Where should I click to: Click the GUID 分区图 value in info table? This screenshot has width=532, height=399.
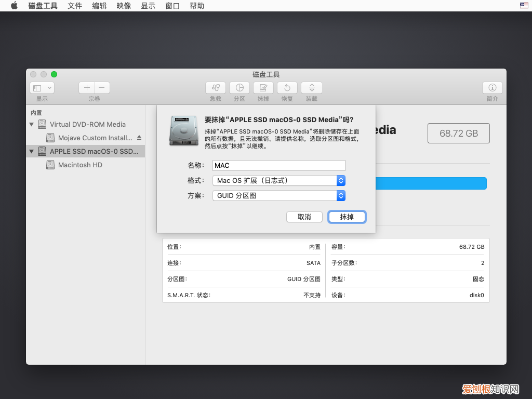tap(303, 279)
